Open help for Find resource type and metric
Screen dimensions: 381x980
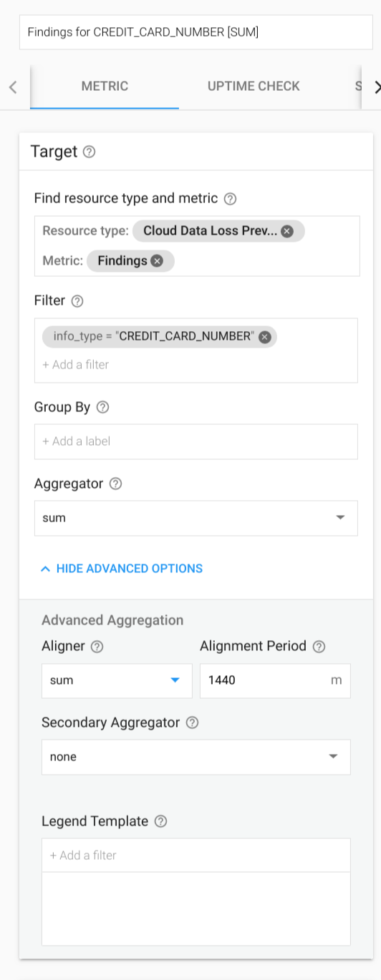coord(230,199)
